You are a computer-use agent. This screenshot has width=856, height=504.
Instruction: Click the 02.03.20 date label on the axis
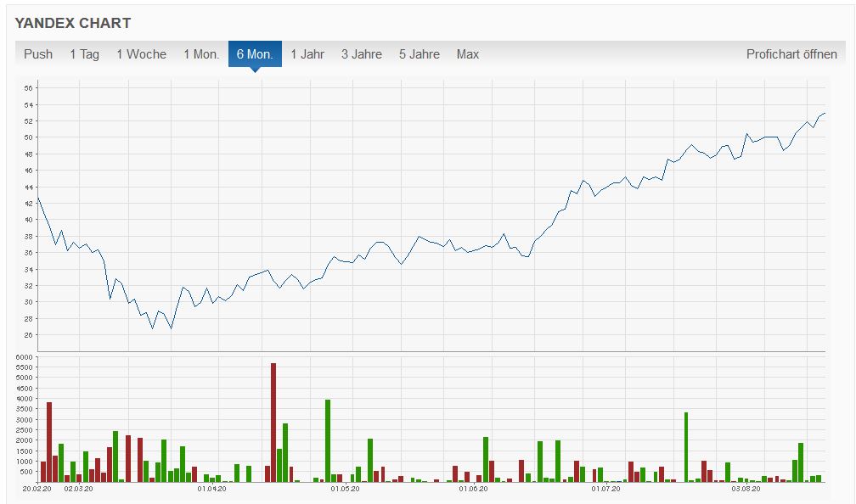pyautogui.click(x=79, y=489)
